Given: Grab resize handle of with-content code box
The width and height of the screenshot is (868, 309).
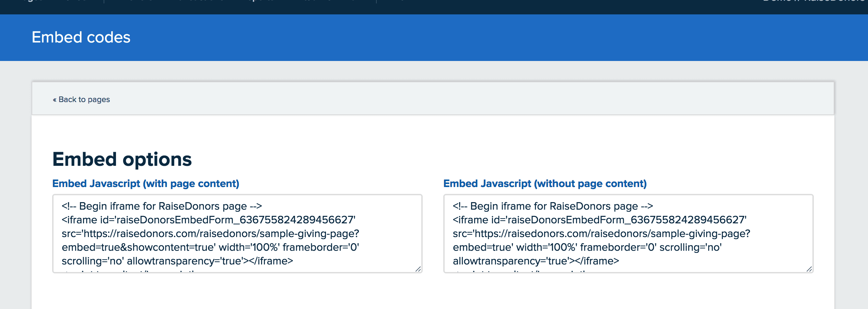Looking at the screenshot, I should (x=418, y=269).
